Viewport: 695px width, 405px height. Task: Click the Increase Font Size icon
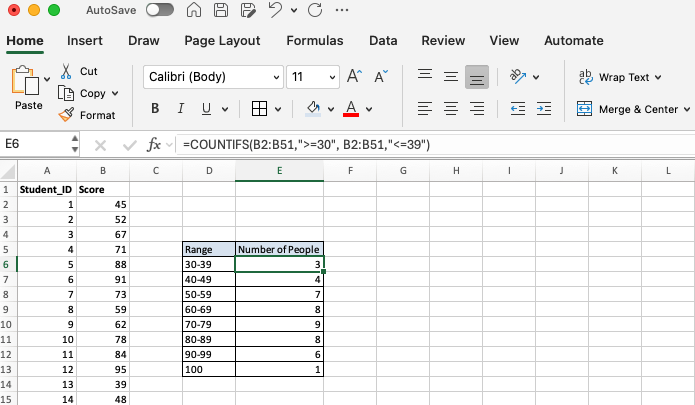[x=354, y=77]
